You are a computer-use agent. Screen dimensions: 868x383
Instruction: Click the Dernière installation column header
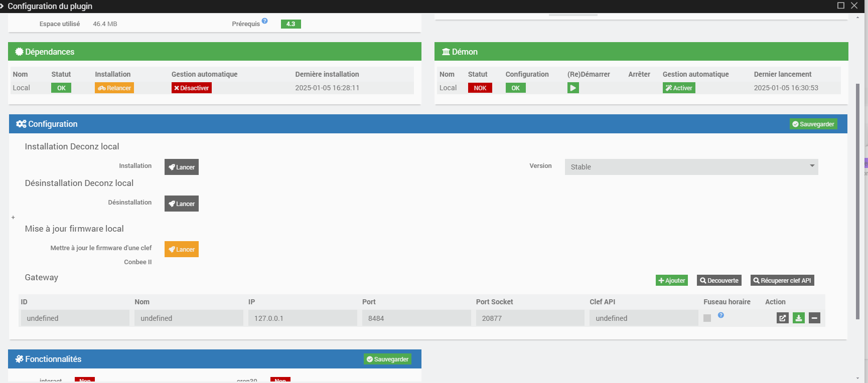click(x=327, y=74)
